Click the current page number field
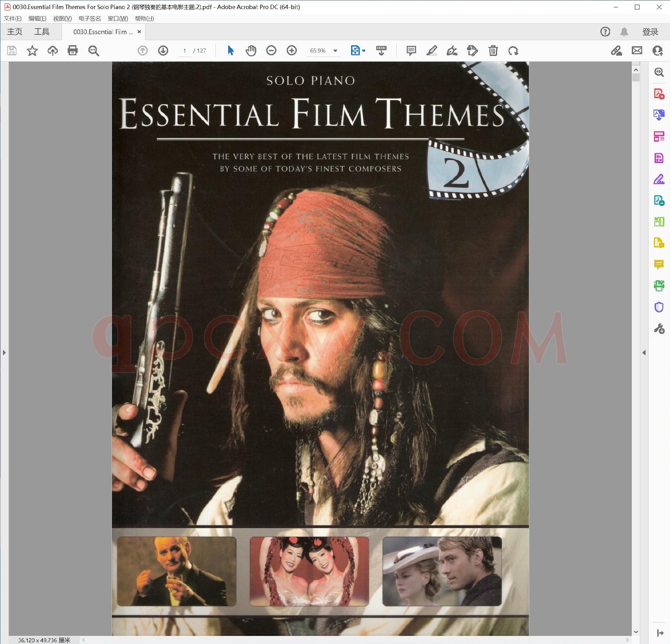 (185, 51)
